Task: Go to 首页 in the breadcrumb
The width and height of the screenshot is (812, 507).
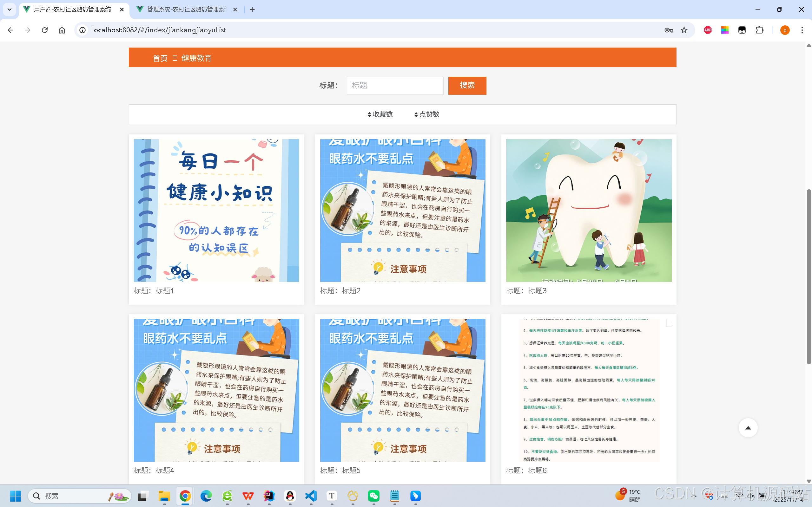Action: tap(160, 58)
